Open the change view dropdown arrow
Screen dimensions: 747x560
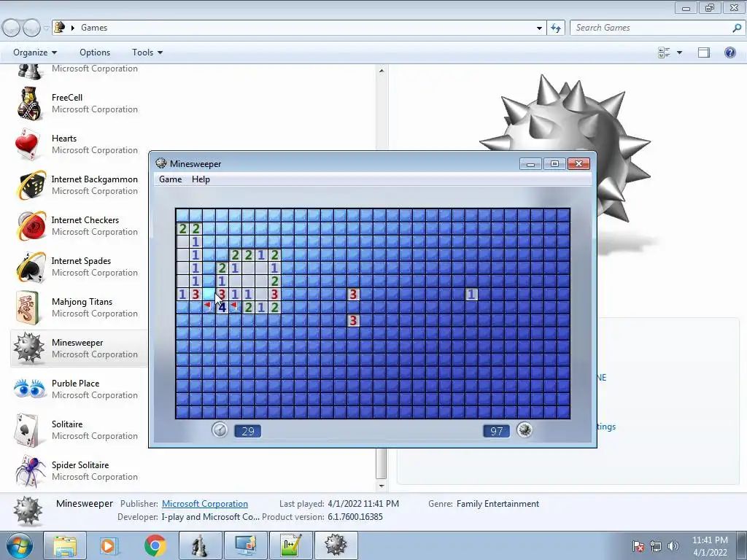click(x=679, y=52)
